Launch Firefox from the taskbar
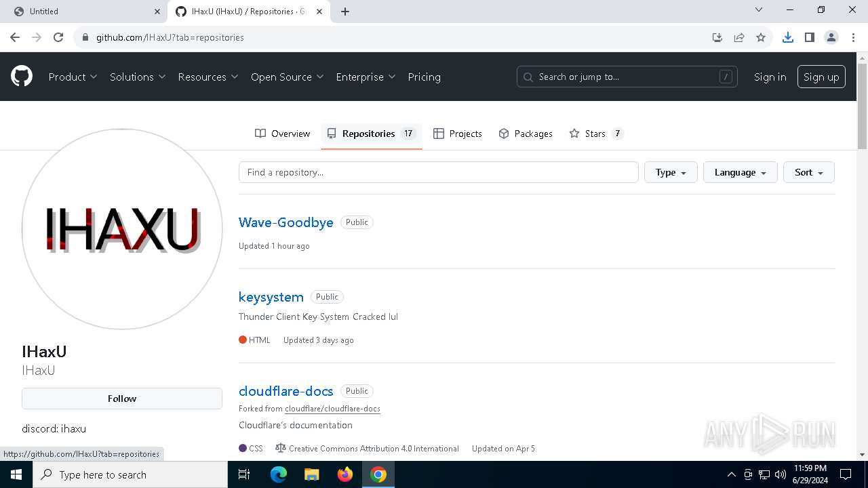Viewport: 868px width, 488px height. (345, 474)
